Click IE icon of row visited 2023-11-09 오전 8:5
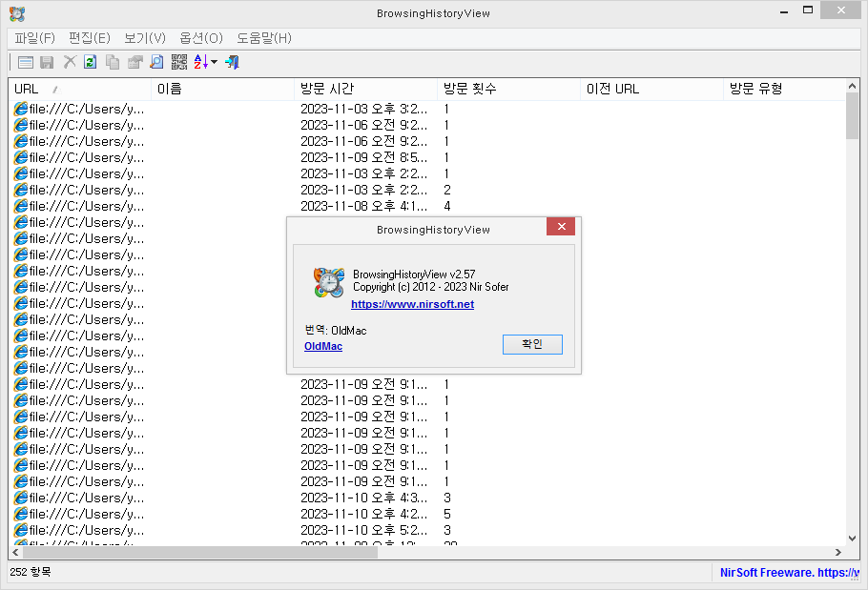Viewport: 868px width, 590px height. point(20,157)
